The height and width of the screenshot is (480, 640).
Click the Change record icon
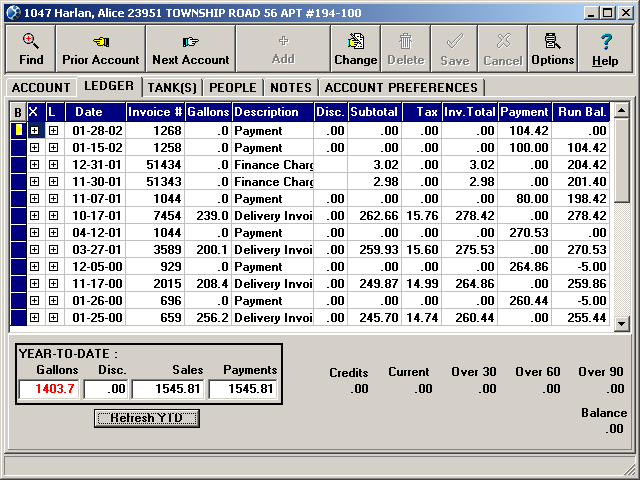(x=355, y=48)
